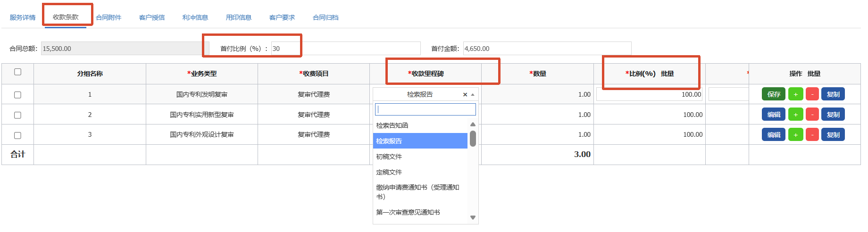Click the 首付金额 input field
868x232 pixels.
coord(547,49)
